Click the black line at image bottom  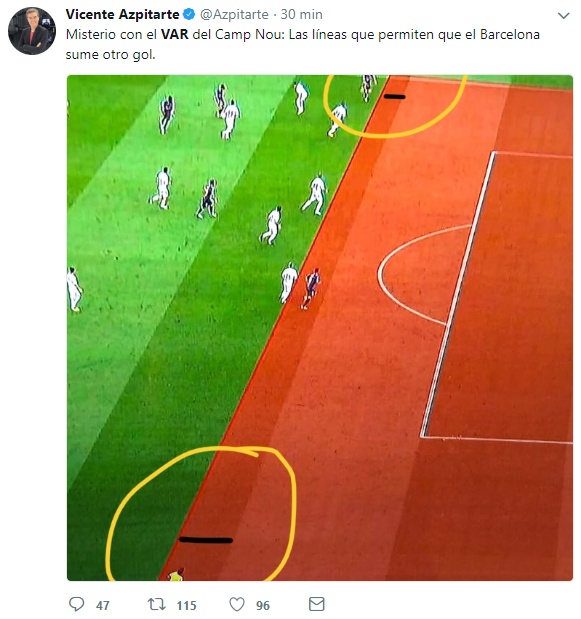(206, 540)
